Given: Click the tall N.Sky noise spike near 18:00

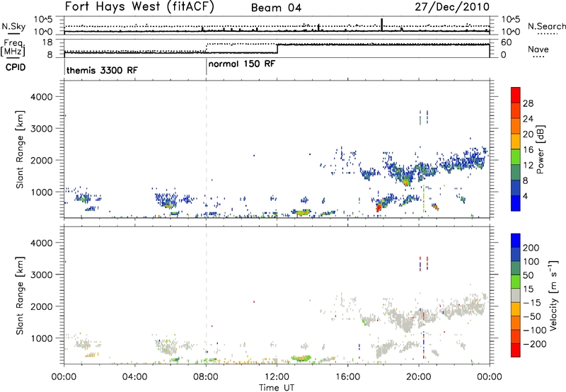Looking at the screenshot, I should (382, 25).
